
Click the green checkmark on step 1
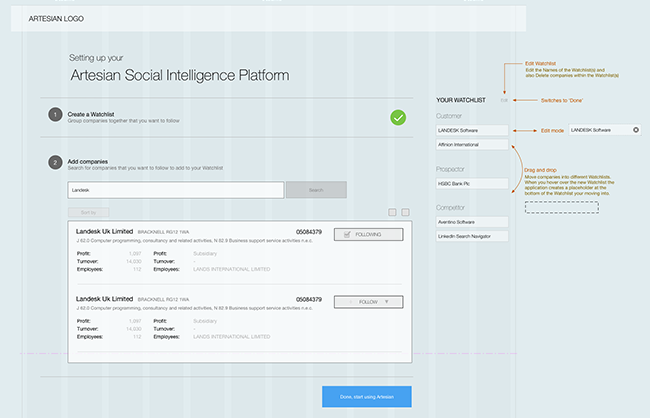(398, 117)
